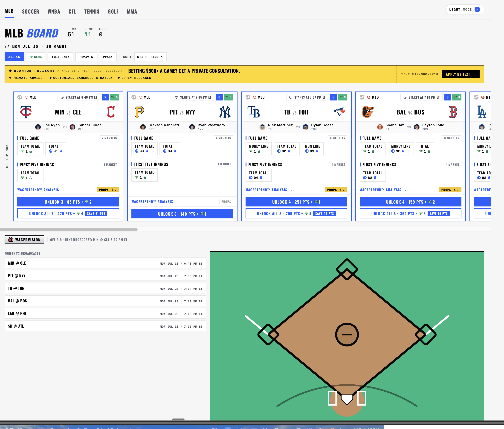Viewport: 504px width, 429px height.
Task: Open WagerTrend Analysis for BAL vs BOS
Action: tap(383, 190)
